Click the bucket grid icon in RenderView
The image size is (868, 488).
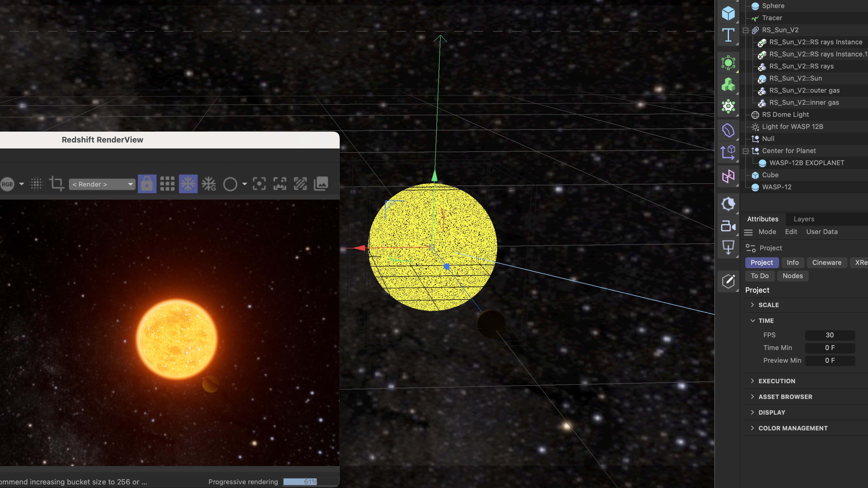pyautogui.click(x=167, y=184)
